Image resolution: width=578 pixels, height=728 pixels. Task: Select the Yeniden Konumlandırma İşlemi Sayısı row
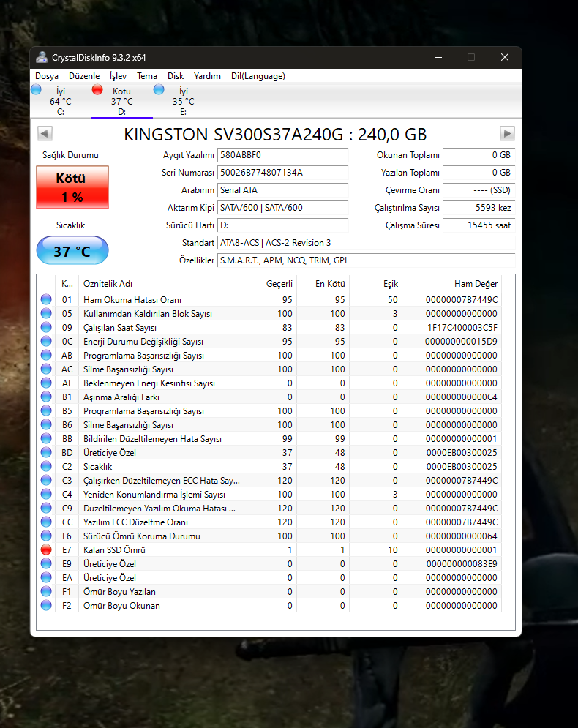click(x=269, y=494)
